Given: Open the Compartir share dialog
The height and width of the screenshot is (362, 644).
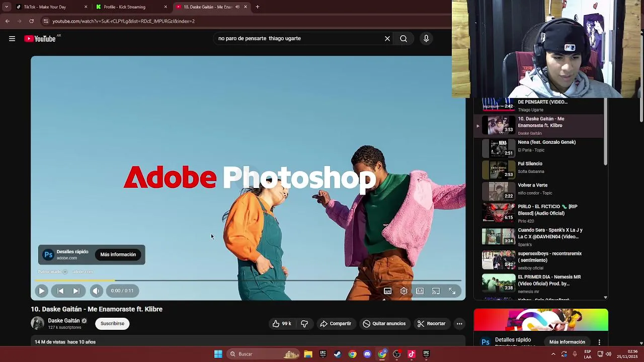Looking at the screenshot, I should (x=336, y=324).
